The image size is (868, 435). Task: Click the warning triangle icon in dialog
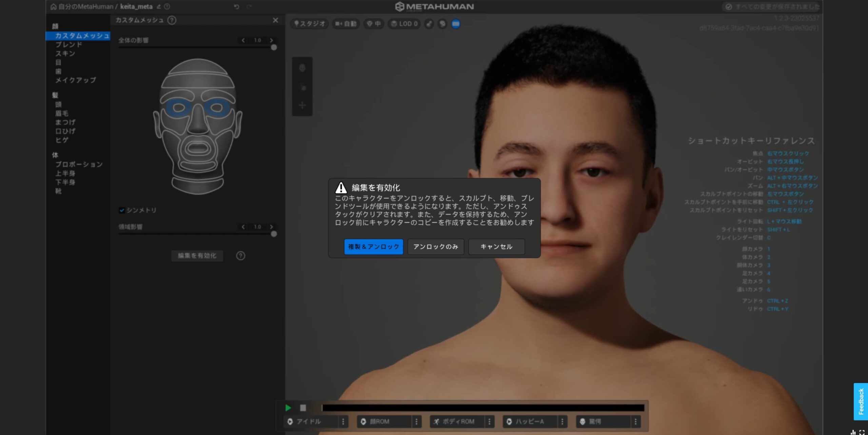(x=341, y=188)
